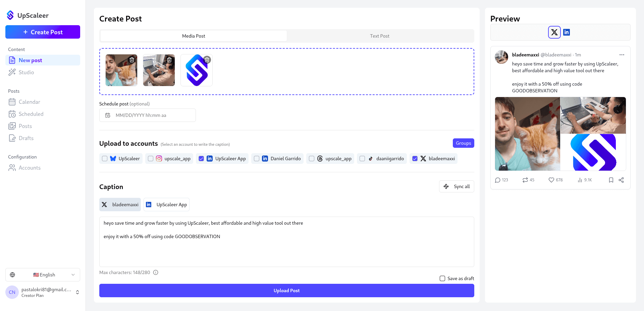Open the English language dropdown
The height and width of the screenshot is (311, 644).
pyautogui.click(x=43, y=275)
